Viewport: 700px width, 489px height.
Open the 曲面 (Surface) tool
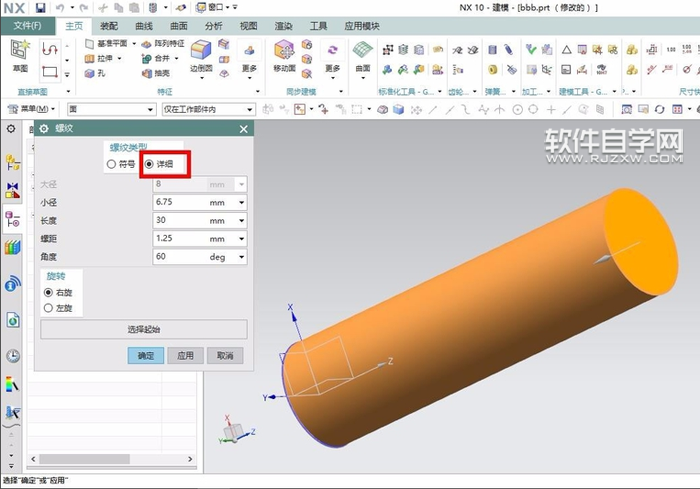[x=362, y=55]
